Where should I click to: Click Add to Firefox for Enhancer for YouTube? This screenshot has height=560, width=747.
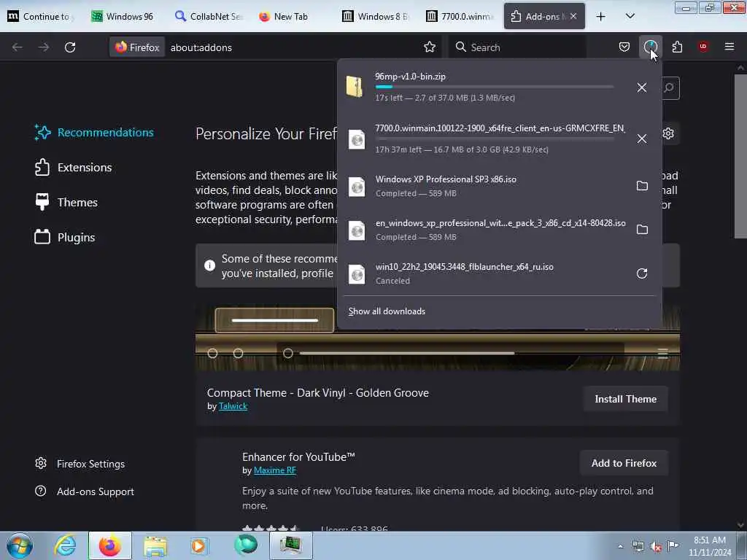[x=624, y=463]
